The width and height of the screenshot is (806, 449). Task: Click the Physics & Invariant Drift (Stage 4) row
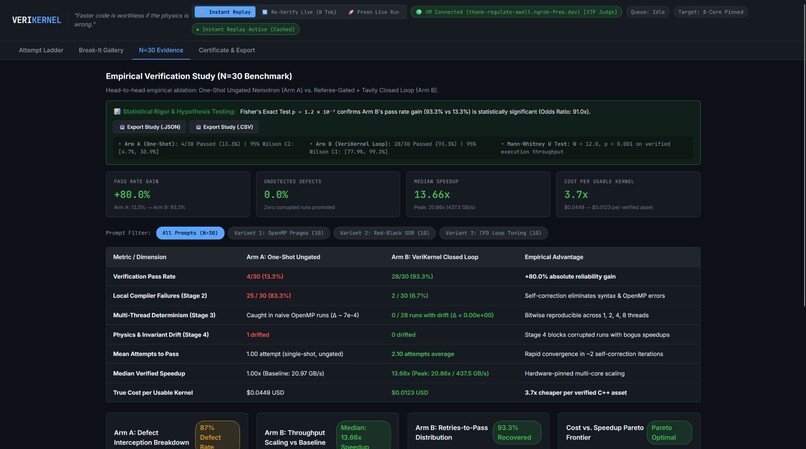pos(403,335)
